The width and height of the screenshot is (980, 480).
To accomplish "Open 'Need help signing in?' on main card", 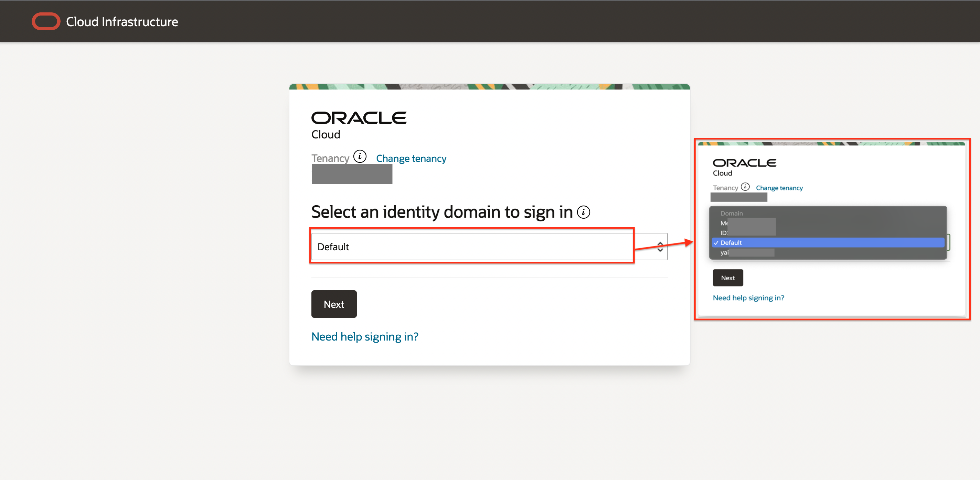I will pos(364,336).
